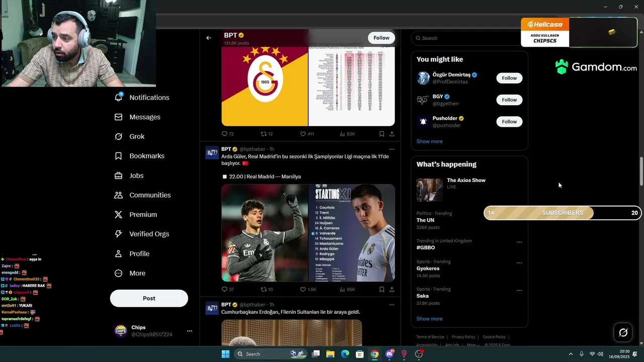Reply icon on Galatasaray post with 72
This screenshot has height=362, width=644.
(x=224, y=134)
